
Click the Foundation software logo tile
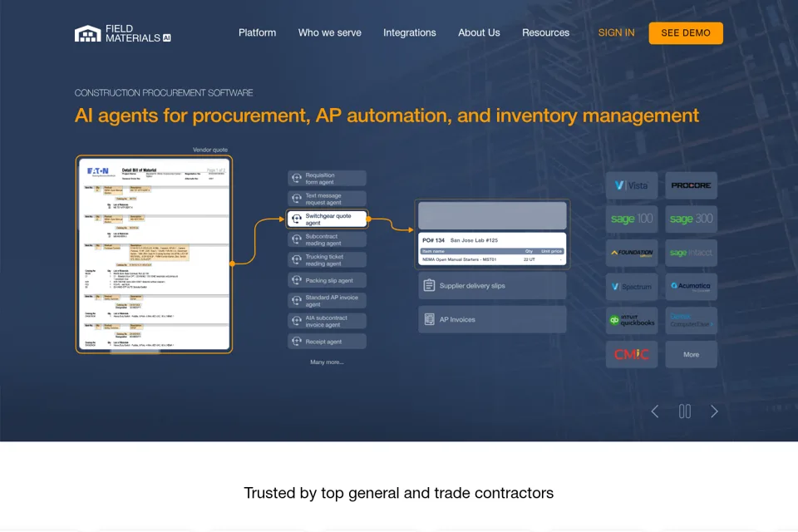coord(632,253)
